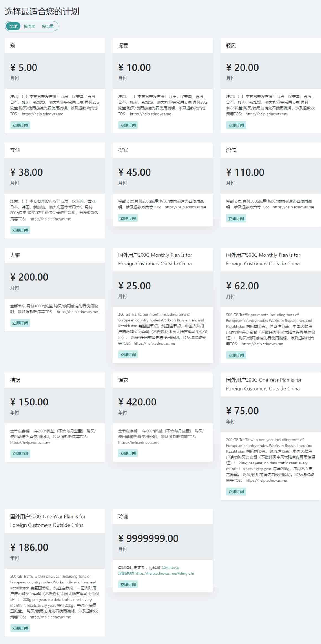Subscribe to the 国外用户500G One Year Plan
Screen dimensions: 321x644
20,628
